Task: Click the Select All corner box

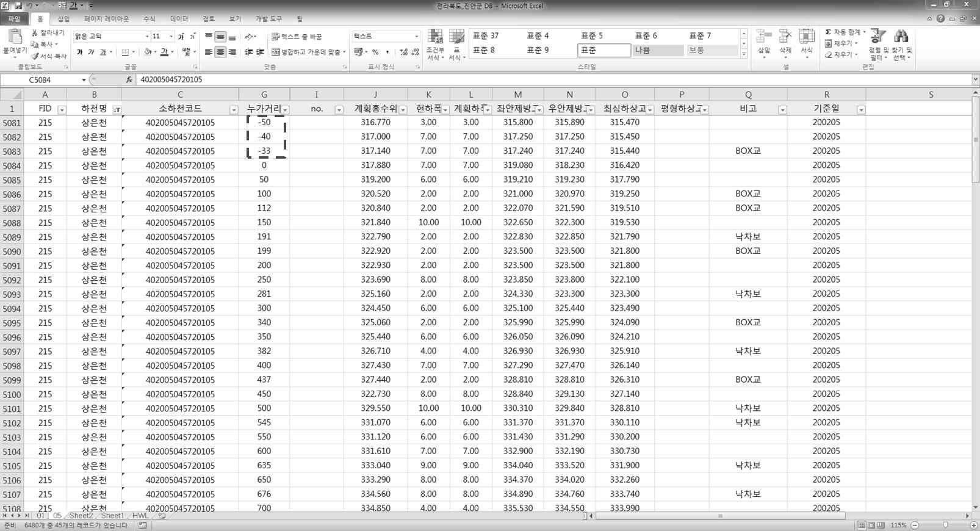Action: point(12,94)
